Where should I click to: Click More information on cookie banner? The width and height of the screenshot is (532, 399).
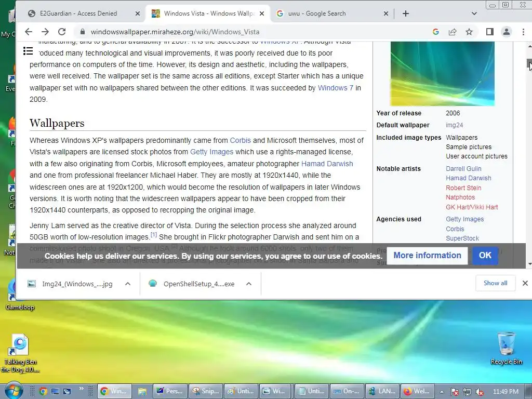click(427, 255)
